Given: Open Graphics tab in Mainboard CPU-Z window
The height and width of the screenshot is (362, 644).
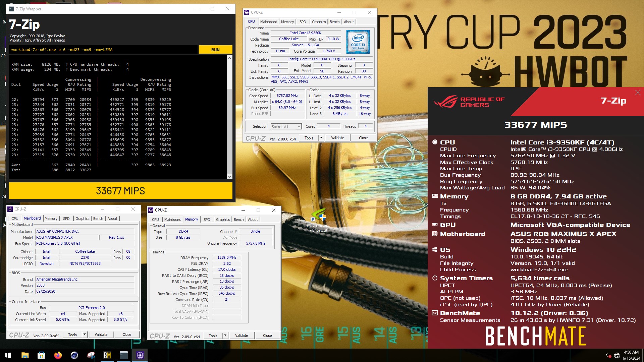Looking at the screenshot, I should pos(83,219).
